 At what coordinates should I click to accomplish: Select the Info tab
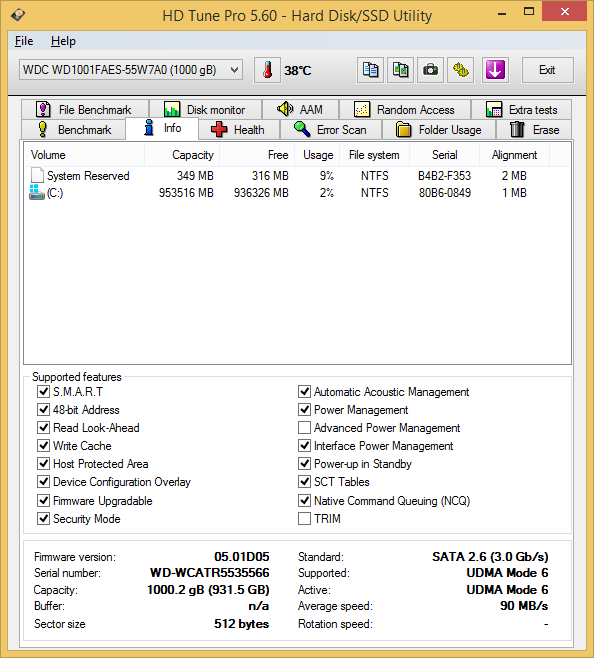click(x=162, y=128)
